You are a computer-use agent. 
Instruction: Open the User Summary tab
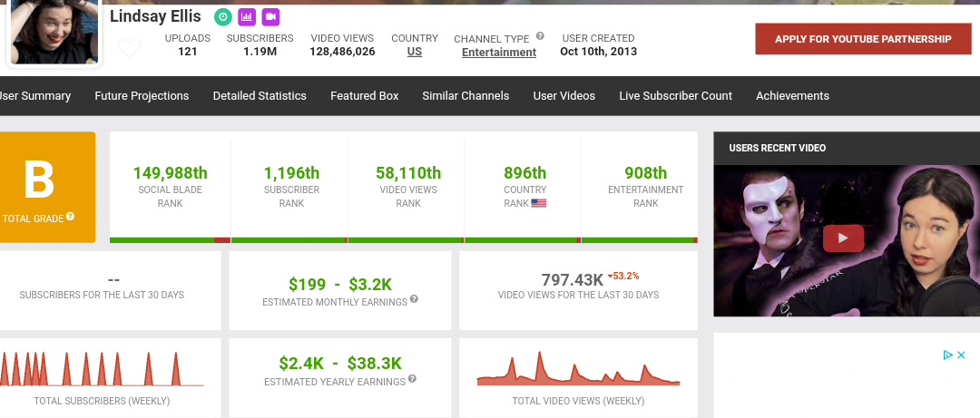pyautogui.click(x=34, y=95)
